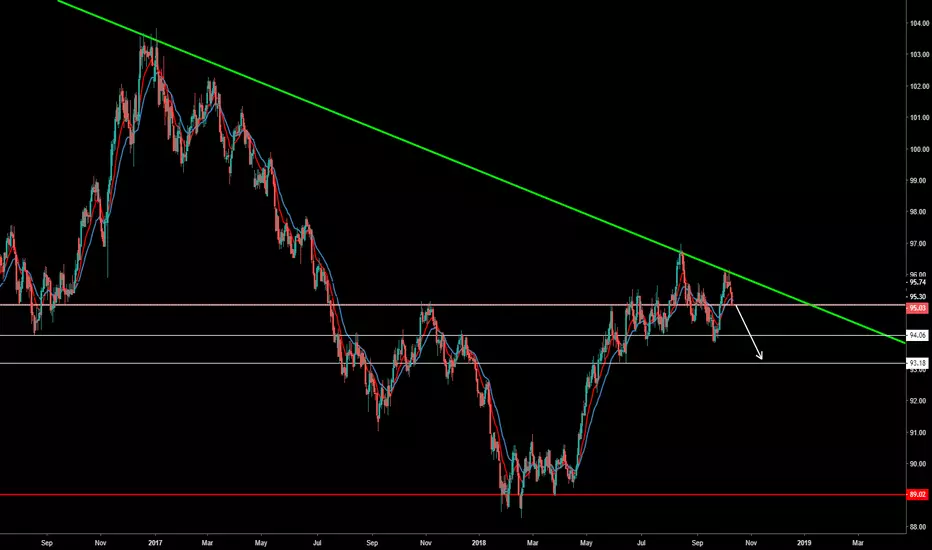Click the red 89.02 price tag
Viewport: 932px width, 550px height.
click(917, 495)
